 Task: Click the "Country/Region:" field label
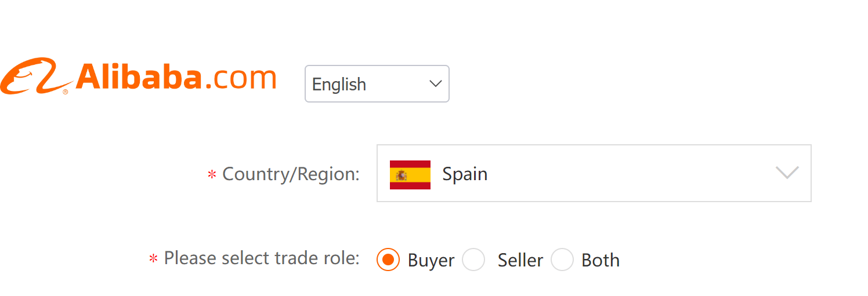pos(291,174)
